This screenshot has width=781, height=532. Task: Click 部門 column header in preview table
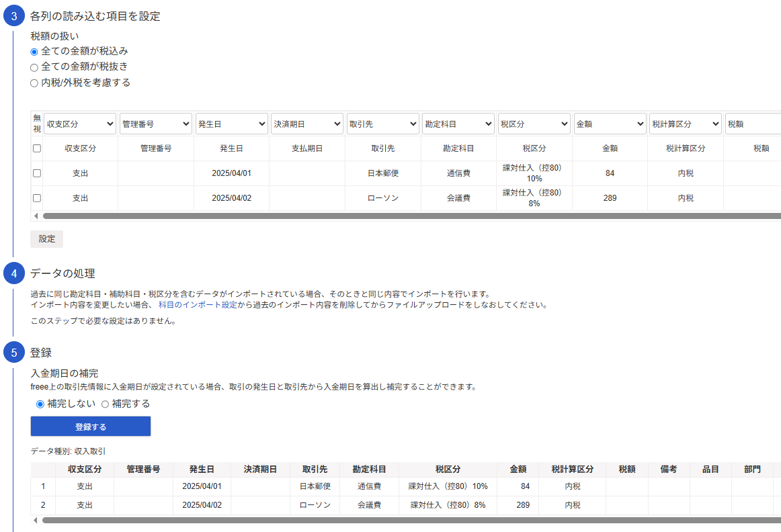(x=752, y=470)
